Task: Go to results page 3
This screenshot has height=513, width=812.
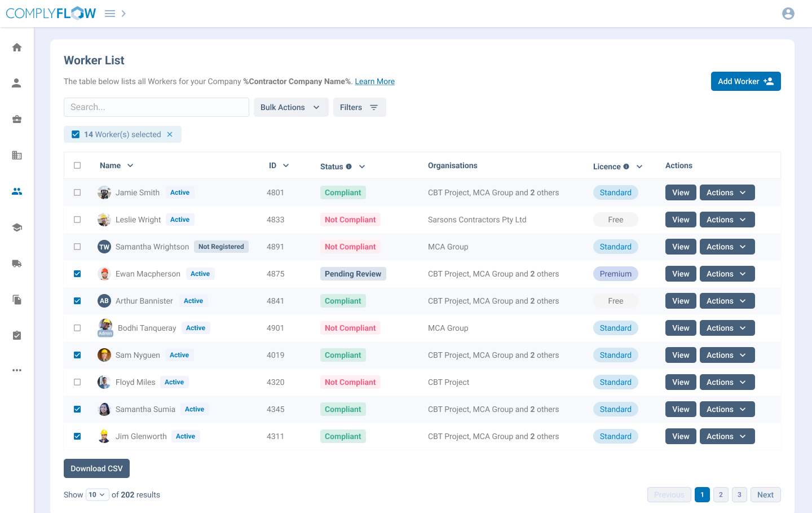Action: [739, 494]
